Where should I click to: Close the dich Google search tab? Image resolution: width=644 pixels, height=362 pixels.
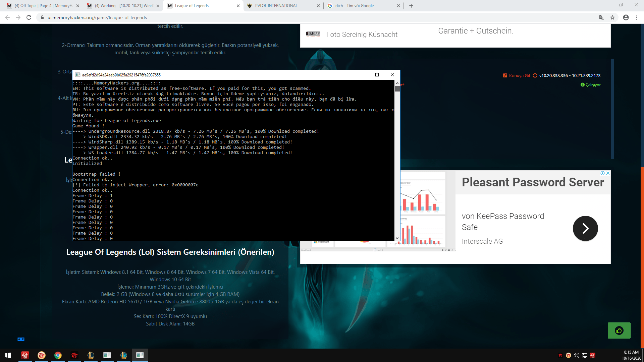[398, 6]
